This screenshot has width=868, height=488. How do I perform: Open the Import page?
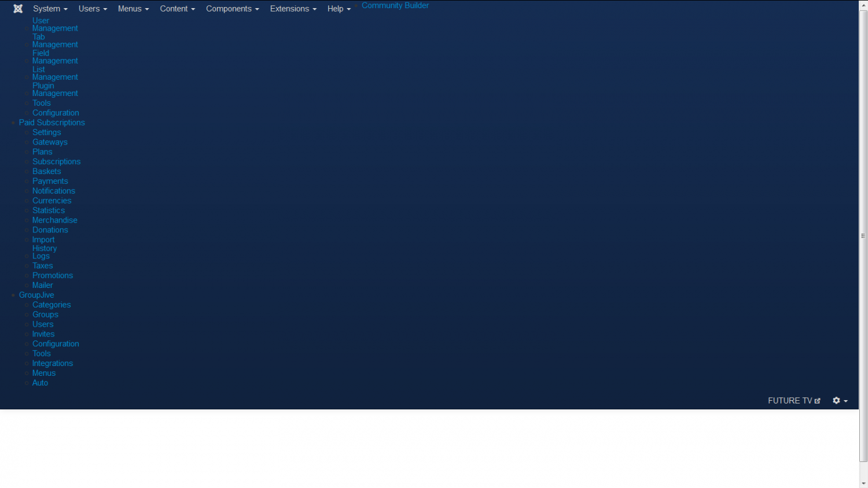tap(43, 240)
